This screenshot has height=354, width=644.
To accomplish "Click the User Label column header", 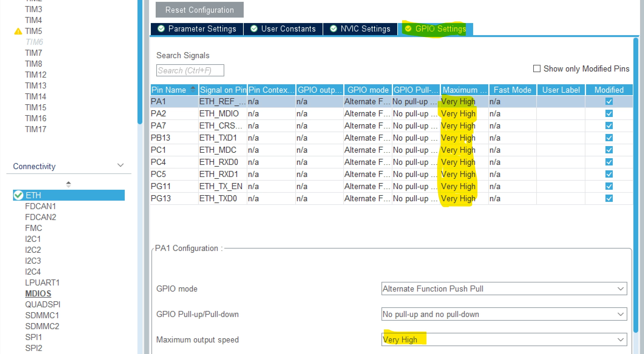I will coord(561,90).
